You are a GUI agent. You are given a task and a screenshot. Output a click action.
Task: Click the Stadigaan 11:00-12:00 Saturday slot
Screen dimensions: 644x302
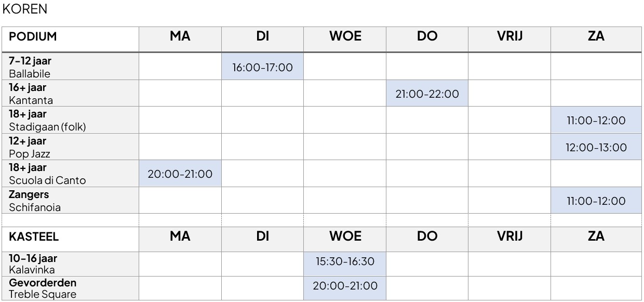coord(596,121)
